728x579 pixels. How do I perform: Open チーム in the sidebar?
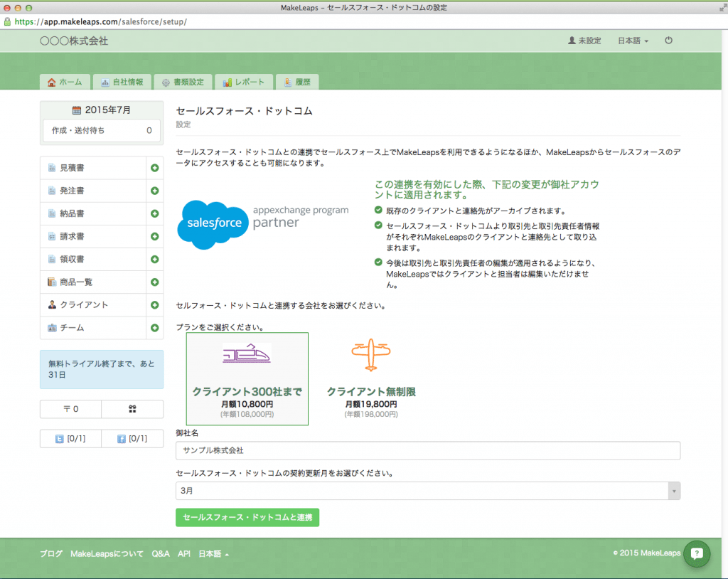point(93,328)
